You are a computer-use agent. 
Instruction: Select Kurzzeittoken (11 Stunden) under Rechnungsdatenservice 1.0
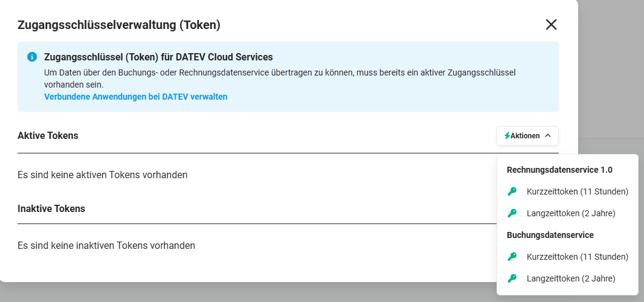[567, 191]
